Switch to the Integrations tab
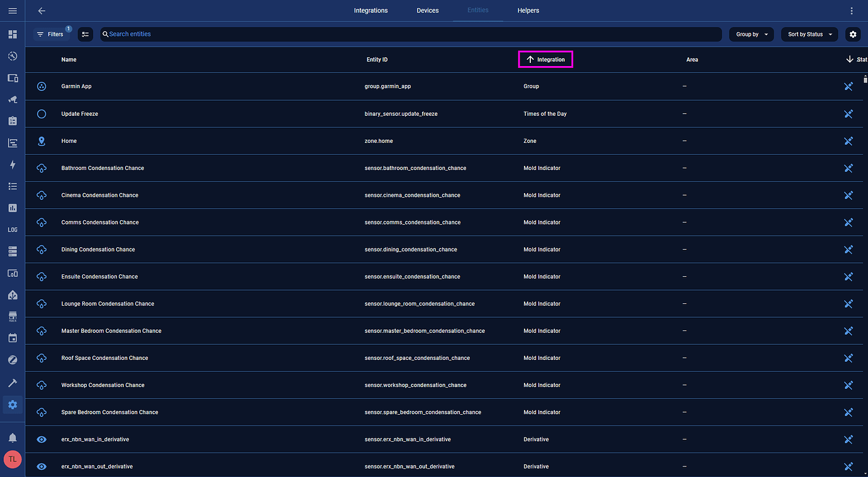This screenshot has height=477, width=868. [371, 11]
